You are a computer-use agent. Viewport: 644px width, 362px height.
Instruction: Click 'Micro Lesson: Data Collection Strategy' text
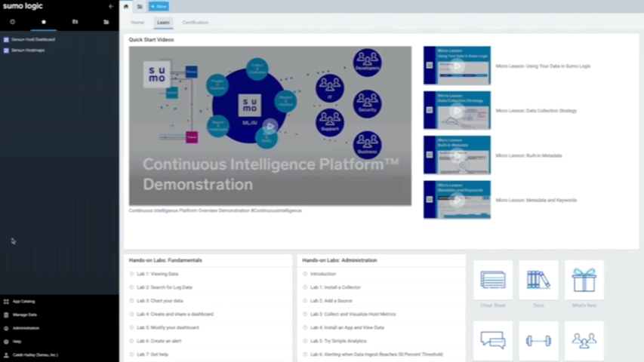coord(536,111)
